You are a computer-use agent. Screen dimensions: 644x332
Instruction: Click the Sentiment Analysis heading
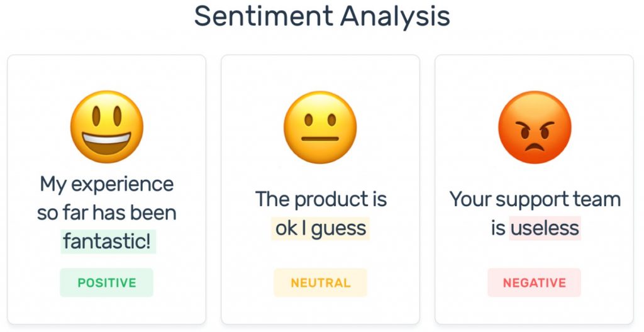point(322,16)
